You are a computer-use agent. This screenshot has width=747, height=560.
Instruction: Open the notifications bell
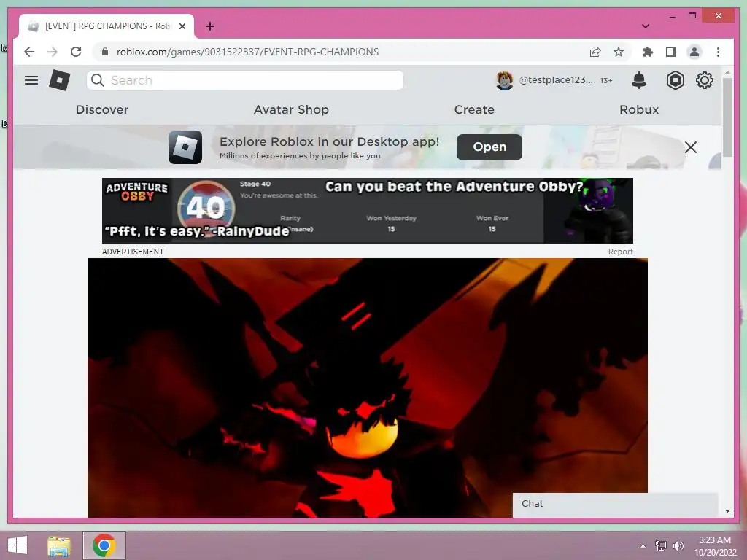coord(639,80)
